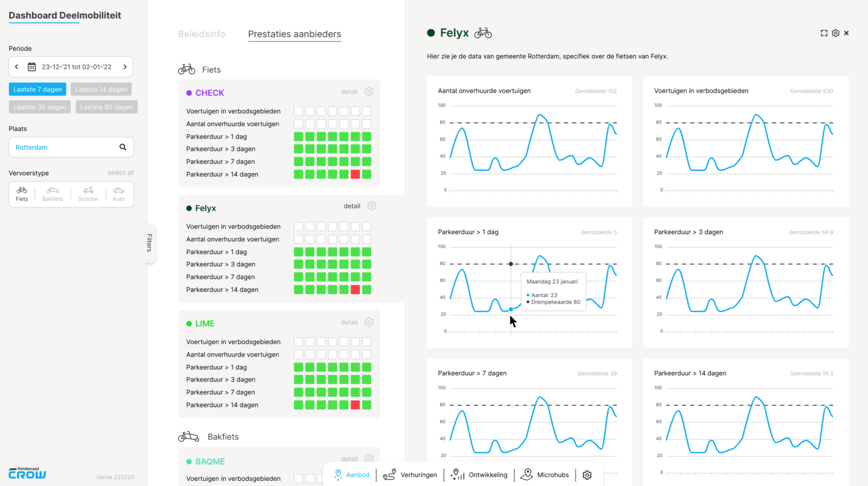Open Verhuringen tab in bottom bar
Image resolution: width=868 pixels, height=486 pixels.
click(x=410, y=475)
